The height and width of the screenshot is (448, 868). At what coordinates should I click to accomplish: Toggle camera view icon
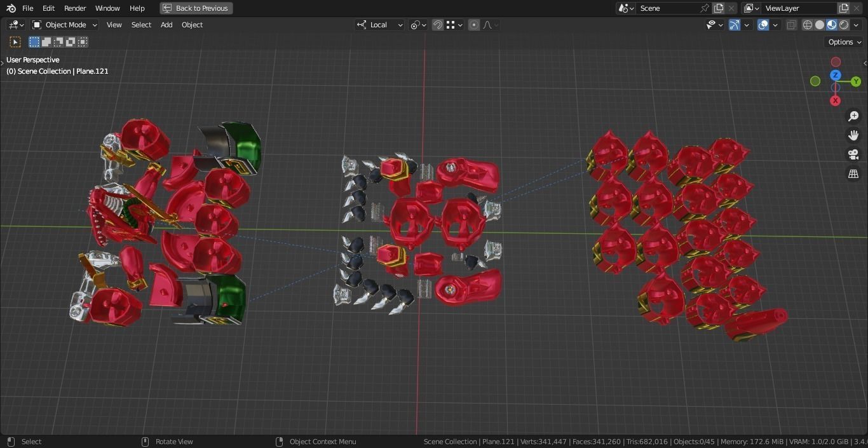[x=853, y=154]
